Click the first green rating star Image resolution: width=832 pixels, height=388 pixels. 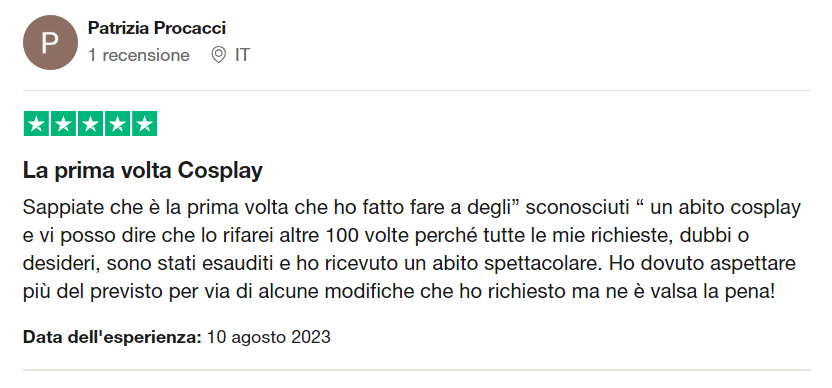coord(37,124)
